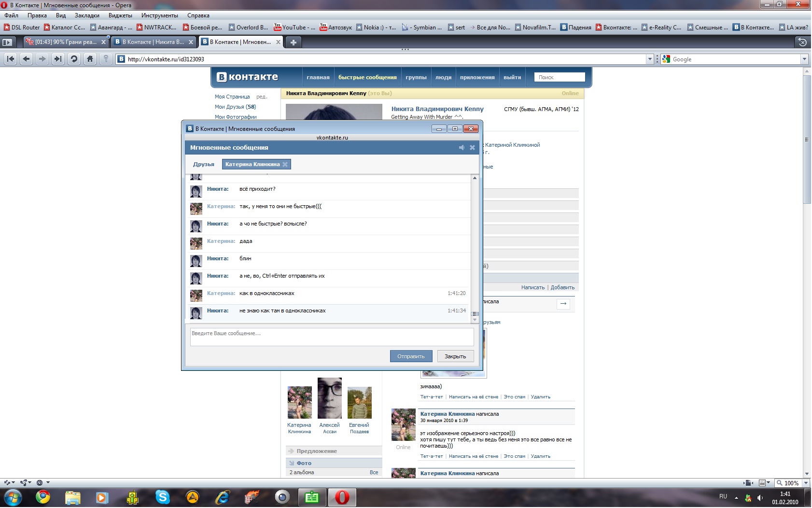
Task: Click the Мои Фотографии sidebar link
Action: point(236,117)
